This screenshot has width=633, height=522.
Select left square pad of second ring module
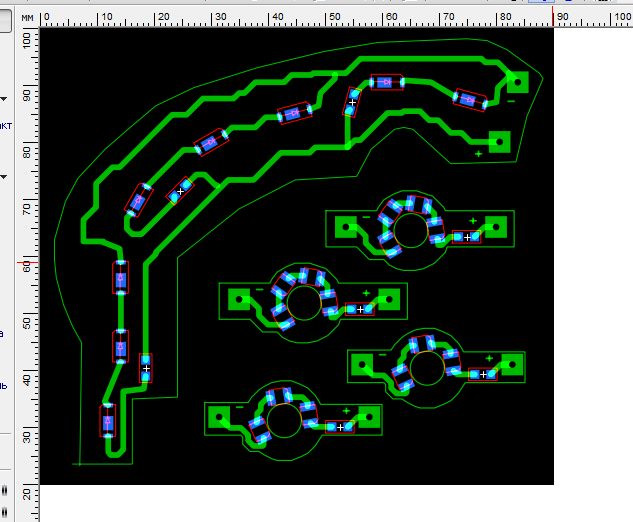(239, 300)
